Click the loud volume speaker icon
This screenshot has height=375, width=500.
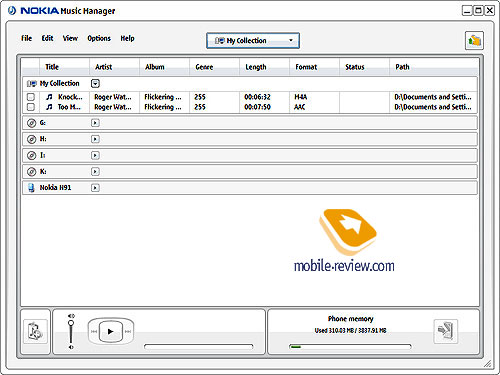tap(71, 316)
